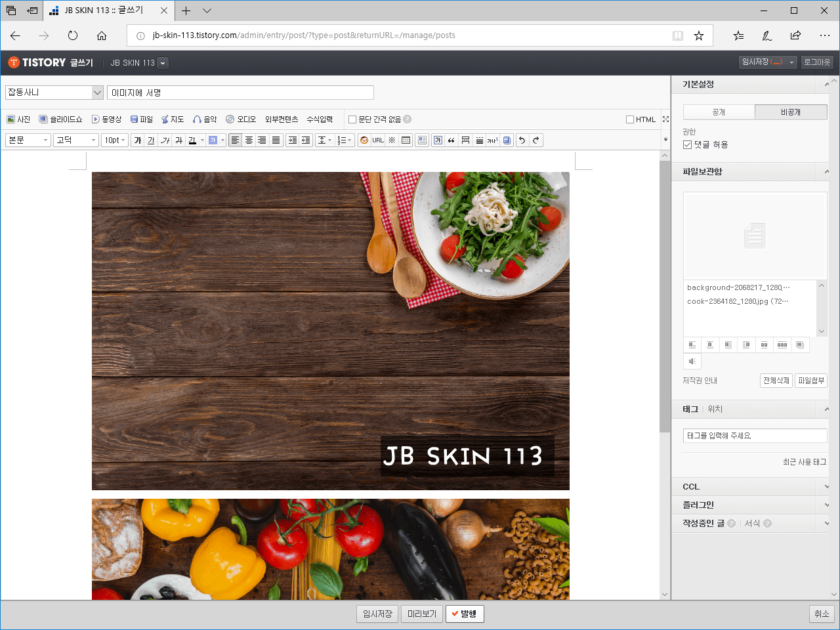Image resolution: width=840 pixels, height=630 pixels.
Task: Set post visibility to 비공개
Action: pos(791,112)
